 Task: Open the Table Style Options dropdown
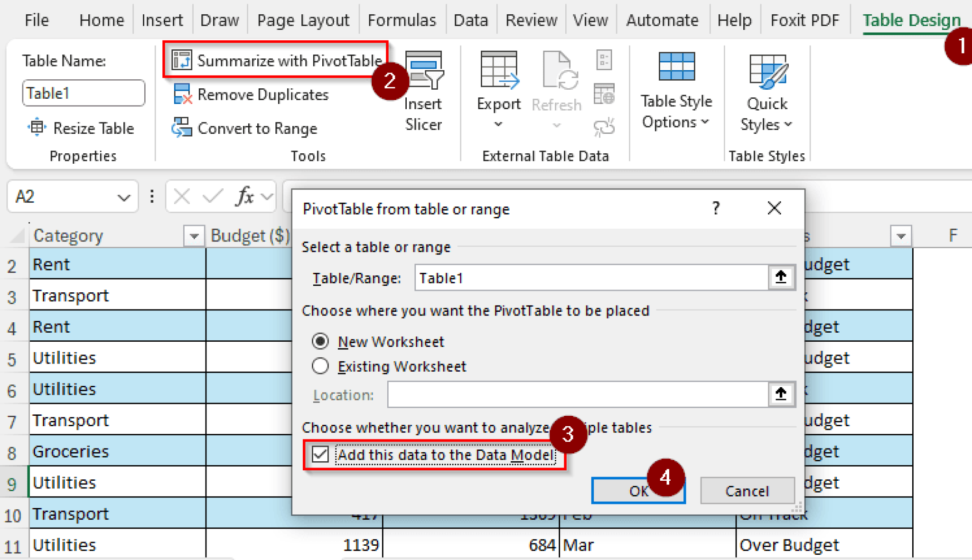[x=676, y=111]
